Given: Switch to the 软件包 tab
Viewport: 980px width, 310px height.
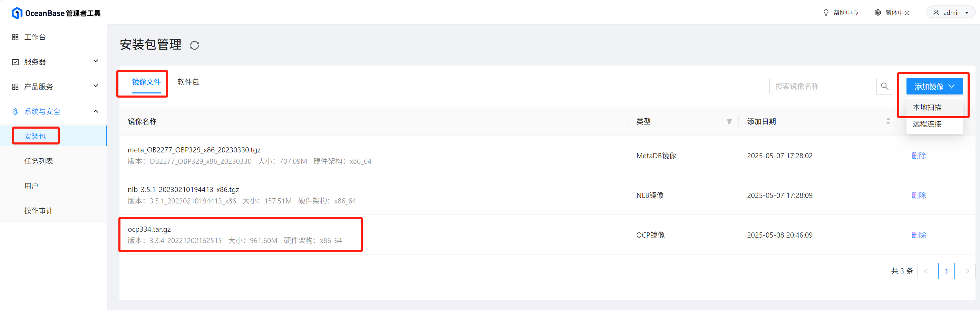Looking at the screenshot, I should (188, 82).
